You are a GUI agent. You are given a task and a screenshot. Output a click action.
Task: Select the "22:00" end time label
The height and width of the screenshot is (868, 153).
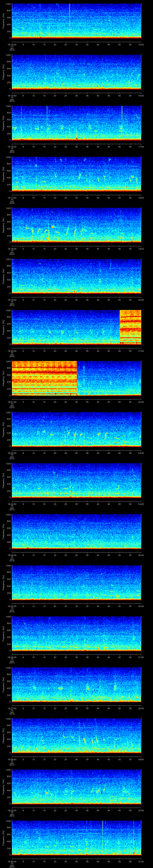tap(141, 402)
